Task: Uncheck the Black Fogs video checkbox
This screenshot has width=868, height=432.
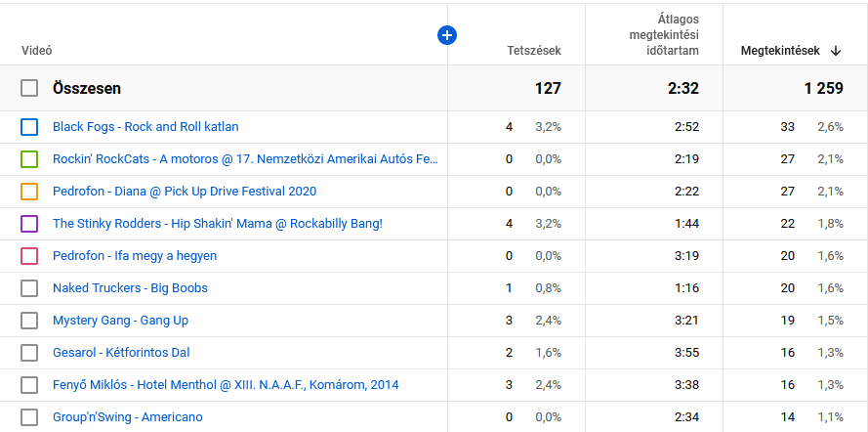Action: (29, 127)
